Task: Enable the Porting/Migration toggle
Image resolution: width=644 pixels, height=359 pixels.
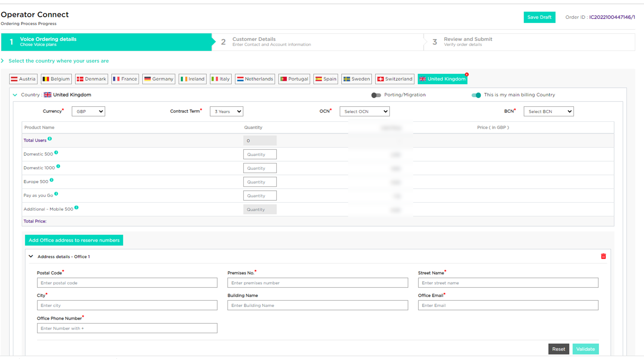Action: pos(376,95)
